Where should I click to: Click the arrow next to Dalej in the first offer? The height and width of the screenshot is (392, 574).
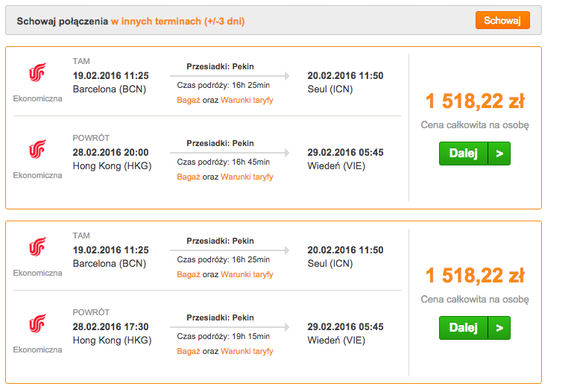(499, 154)
